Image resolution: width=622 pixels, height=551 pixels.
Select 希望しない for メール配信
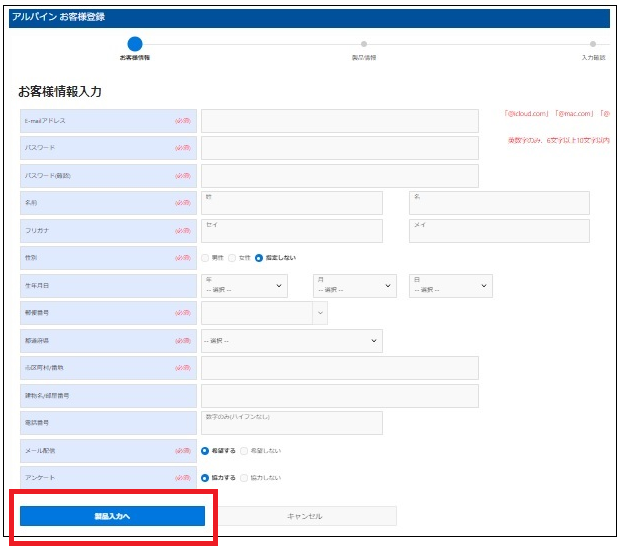(243, 451)
